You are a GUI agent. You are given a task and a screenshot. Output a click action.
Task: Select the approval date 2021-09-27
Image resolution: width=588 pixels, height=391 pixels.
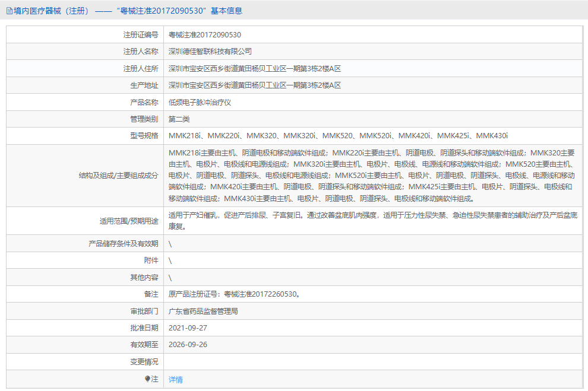188,327
